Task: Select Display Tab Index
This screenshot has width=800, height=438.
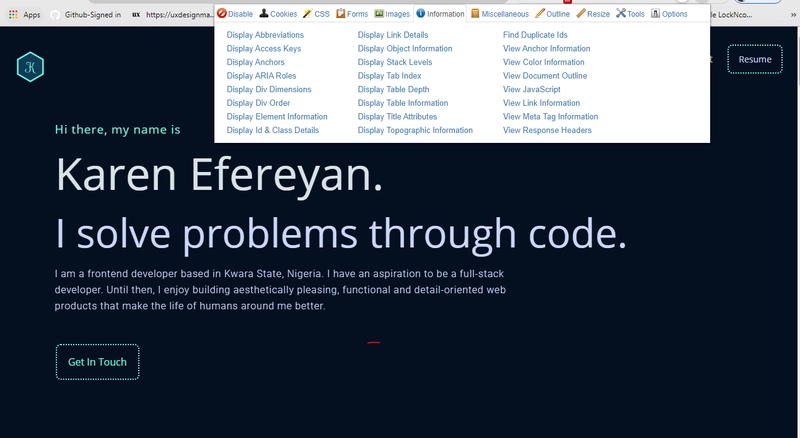Action: tap(389, 76)
